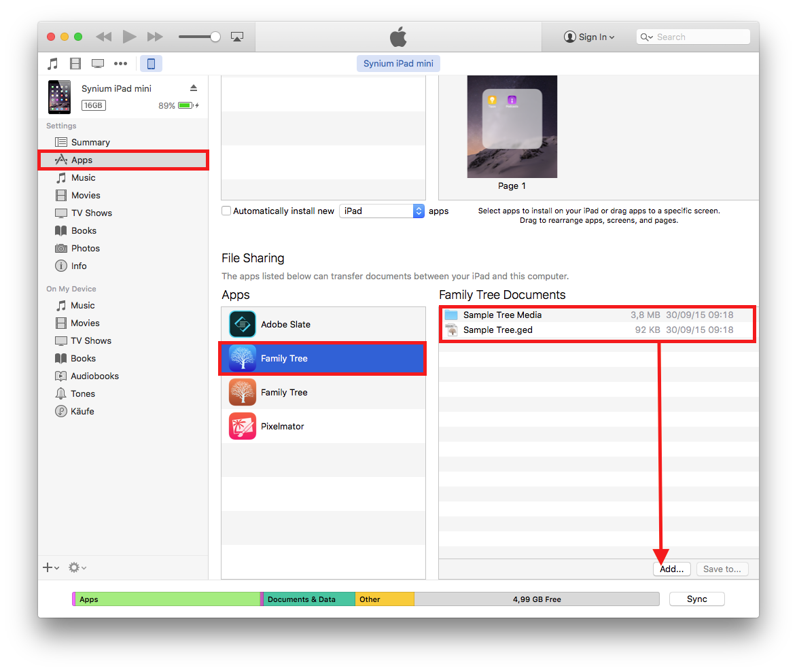Image resolution: width=797 pixels, height=672 pixels.
Task: Open the gear actions menu in sidebar
Action: pyautogui.click(x=77, y=568)
